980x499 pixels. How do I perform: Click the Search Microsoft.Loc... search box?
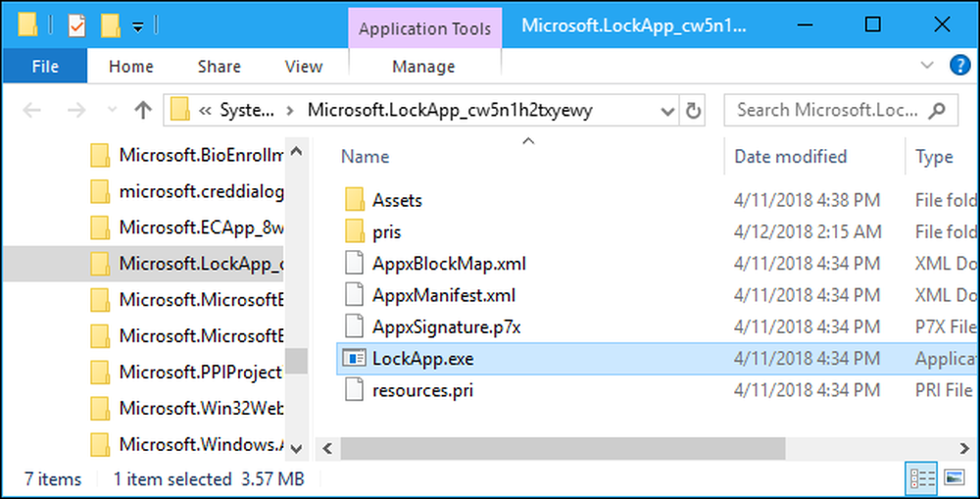click(x=841, y=111)
